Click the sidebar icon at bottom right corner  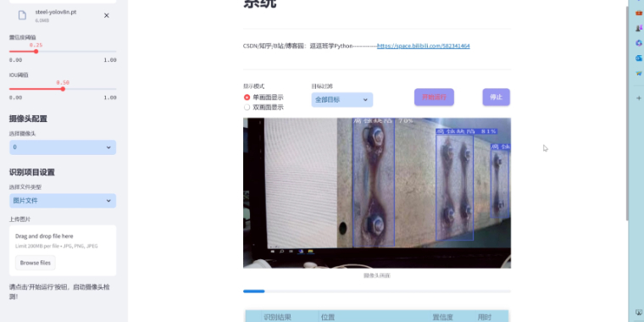(639, 313)
